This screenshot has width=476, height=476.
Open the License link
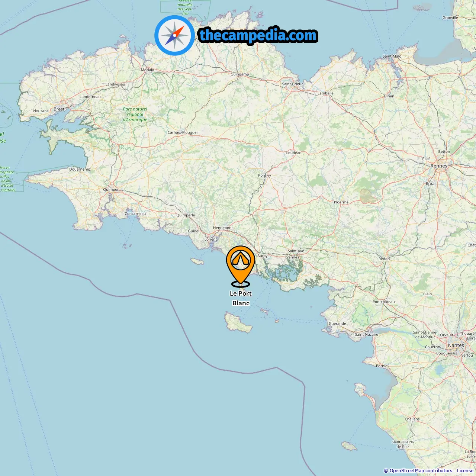pos(465,471)
